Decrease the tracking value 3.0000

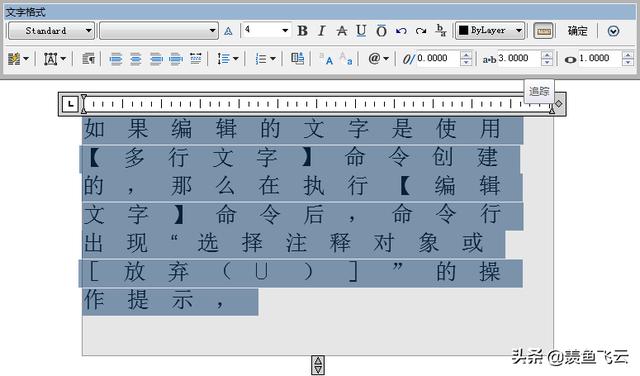pos(547,62)
